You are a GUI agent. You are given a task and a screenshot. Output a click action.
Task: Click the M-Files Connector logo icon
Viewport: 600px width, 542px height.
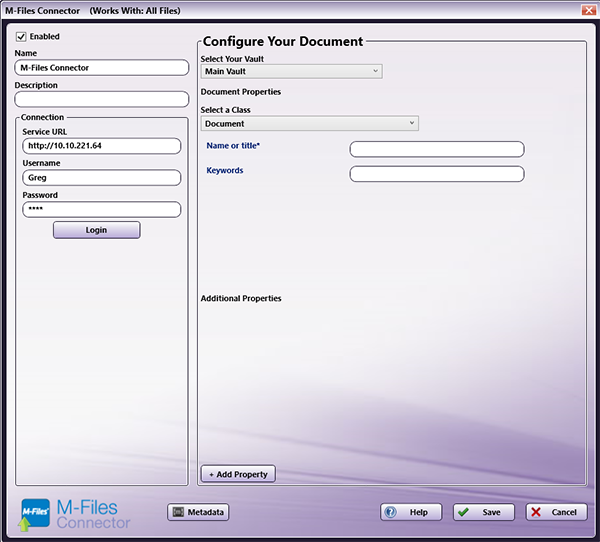[34, 514]
